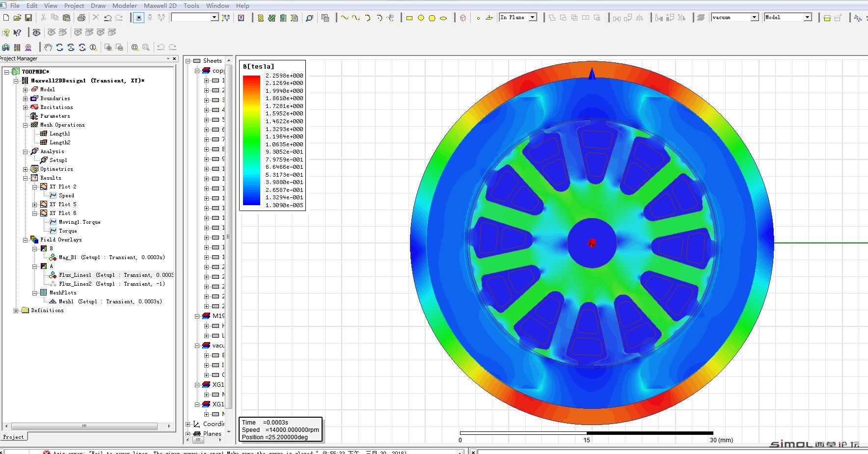Collapse the Field Overlays node
The width and height of the screenshot is (868, 454).
[x=26, y=240]
